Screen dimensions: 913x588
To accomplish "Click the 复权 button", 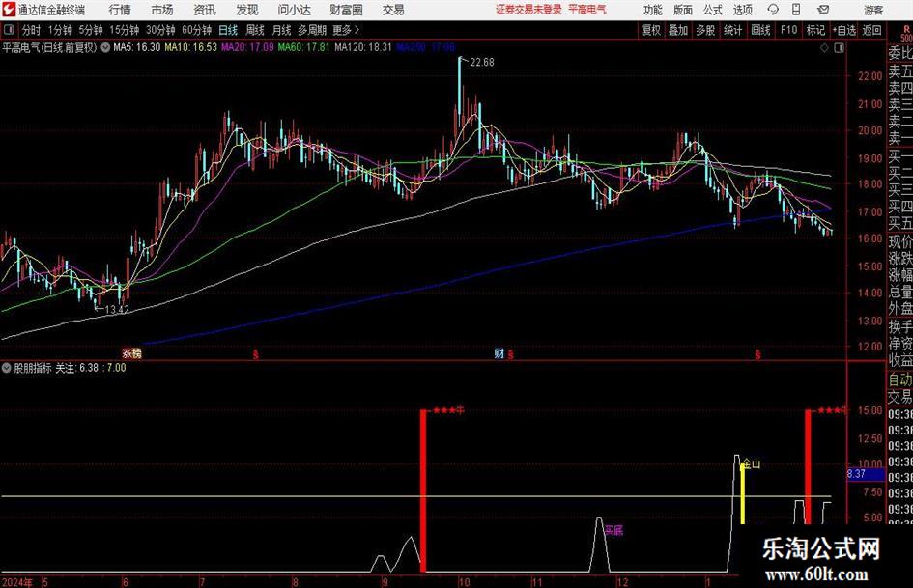I will [651, 30].
